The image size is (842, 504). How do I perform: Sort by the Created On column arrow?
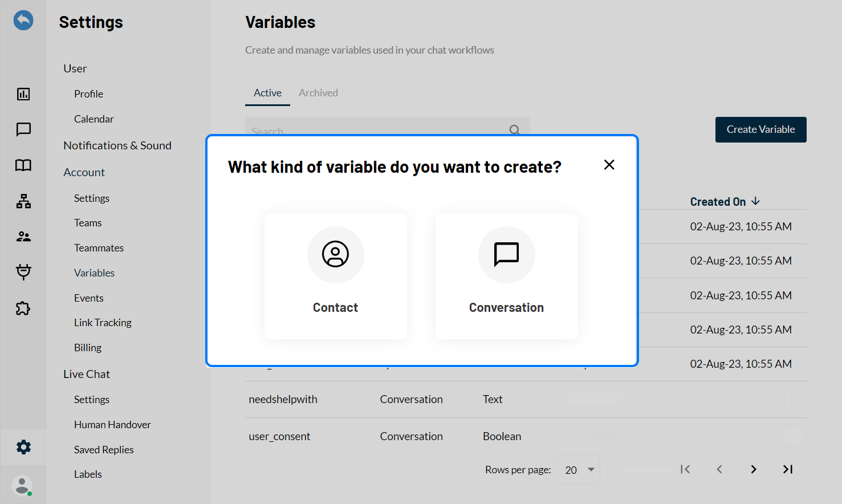point(755,201)
